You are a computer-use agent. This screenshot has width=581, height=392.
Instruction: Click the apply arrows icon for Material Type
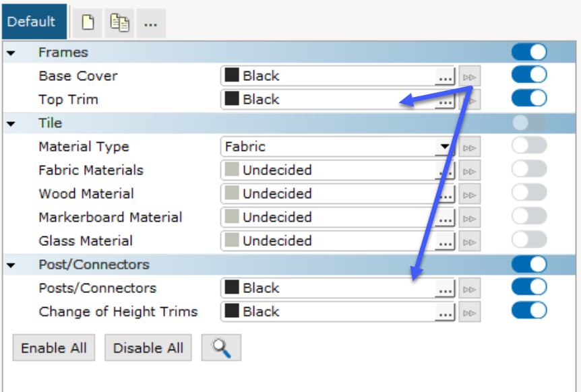(x=470, y=148)
